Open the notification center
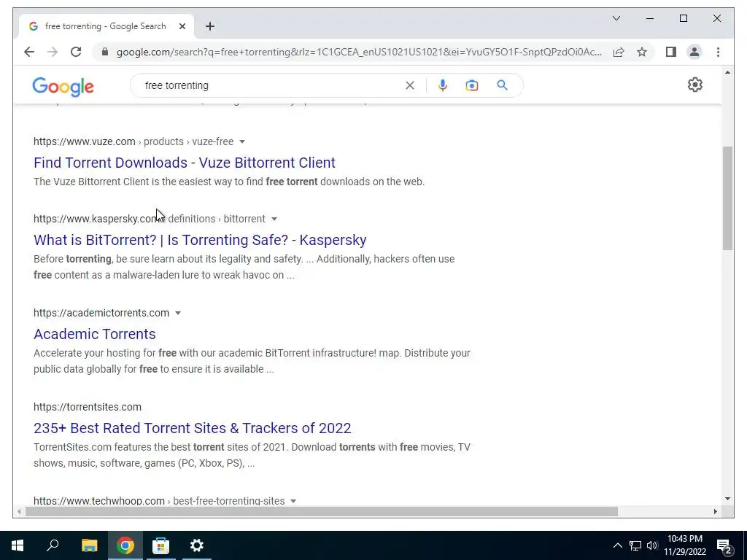Screen dimensions: 747x560 coord(724,545)
